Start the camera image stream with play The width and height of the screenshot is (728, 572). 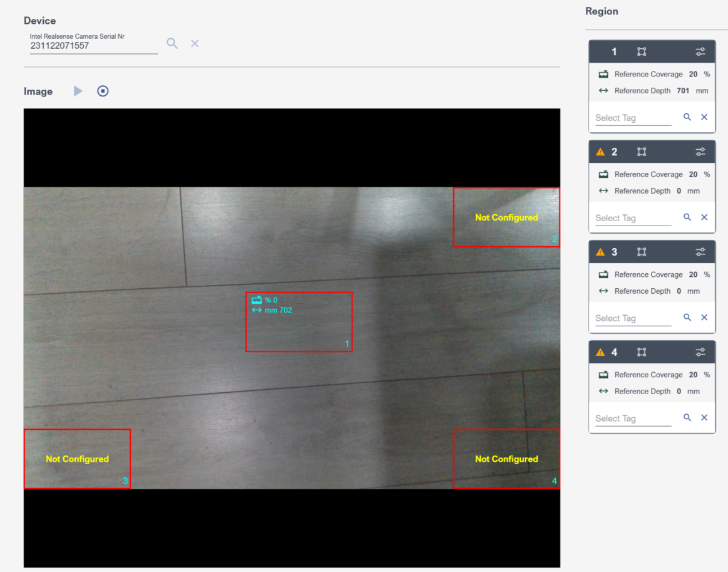point(78,91)
